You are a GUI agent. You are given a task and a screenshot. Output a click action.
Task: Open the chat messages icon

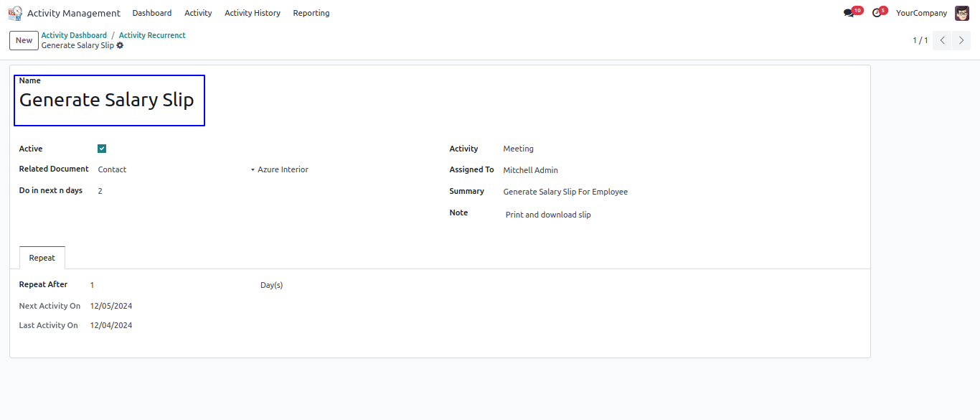849,13
